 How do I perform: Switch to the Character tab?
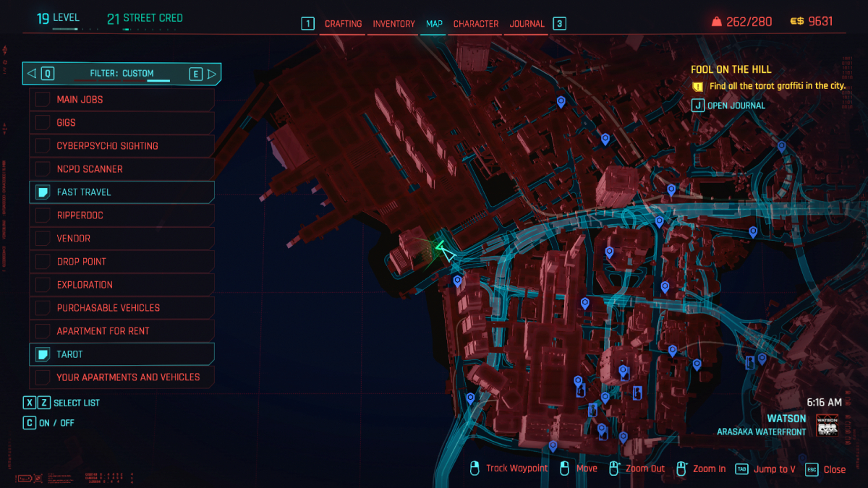coord(476,24)
